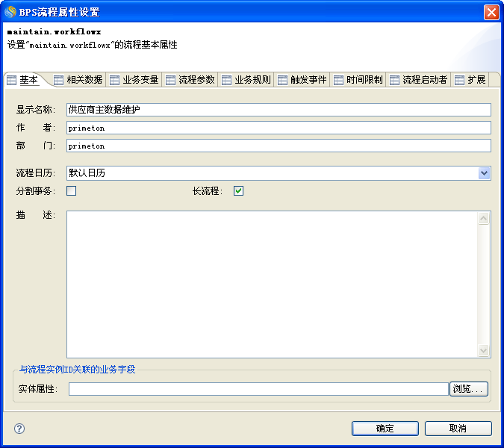Click the 实体属性 input field
The height and width of the screenshot is (448, 504).
point(258,389)
